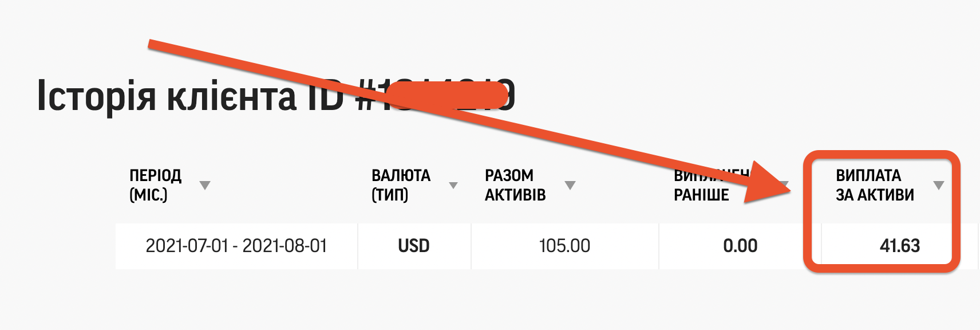Viewport: 980px width, 330px height.
Task: Click the РАЗОМ АКТИВІВ header label
Action: pos(515,185)
